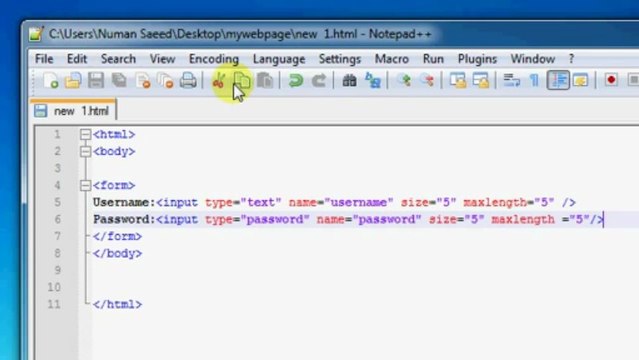
Task: Zoom in using the toolbar icon
Action: coord(404,80)
